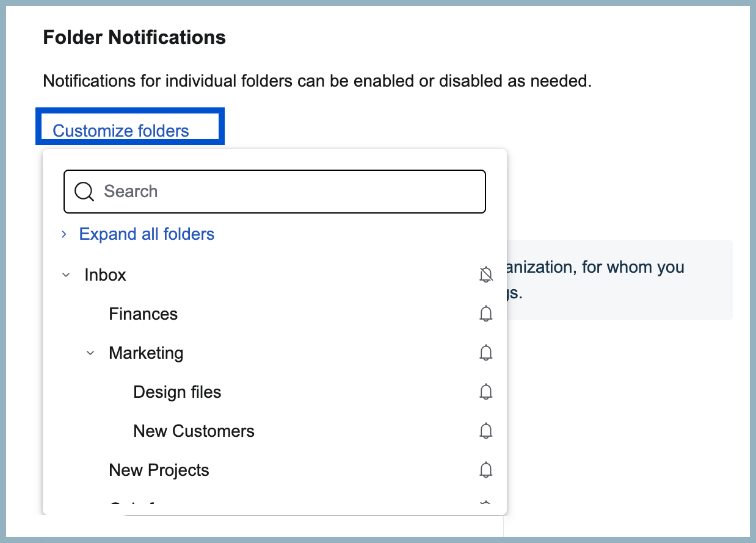Select the New Customers folder

tap(194, 431)
